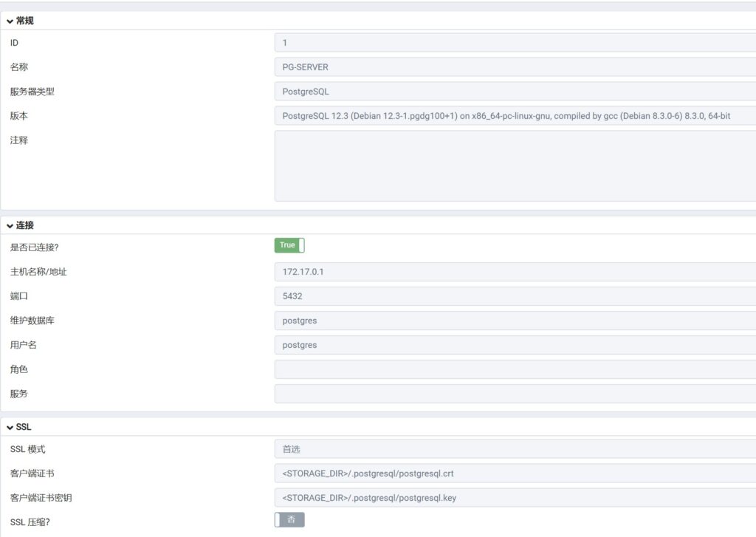Collapse the SSL section chevron
Screen dimensions: 756x537
tap(10, 428)
